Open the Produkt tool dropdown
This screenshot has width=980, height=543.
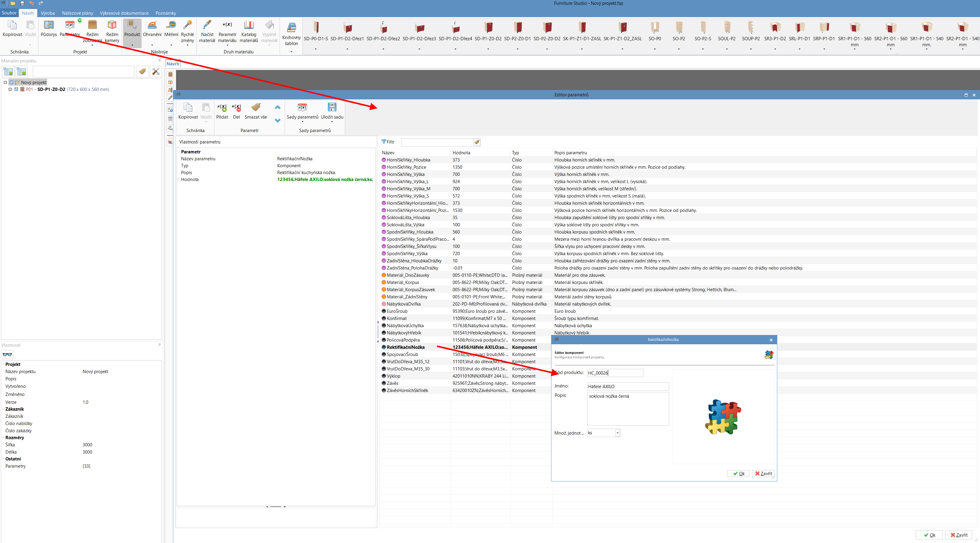point(132,45)
